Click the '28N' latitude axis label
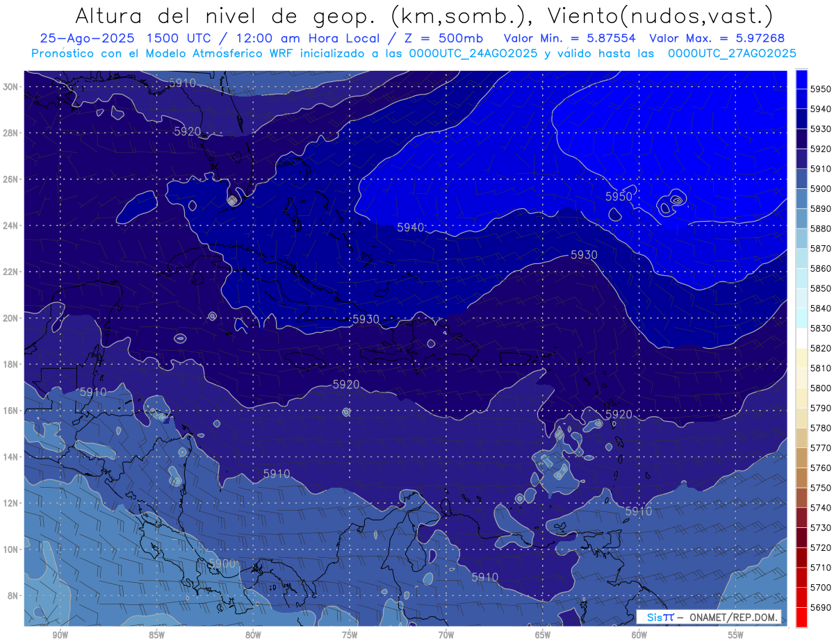This screenshot has height=644, width=834. click(x=11, y=133)
